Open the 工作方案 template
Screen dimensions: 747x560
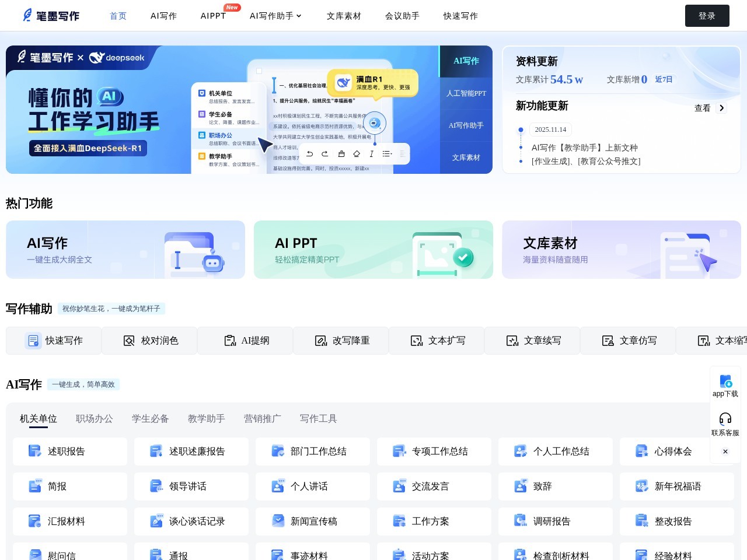coord(434,521)
